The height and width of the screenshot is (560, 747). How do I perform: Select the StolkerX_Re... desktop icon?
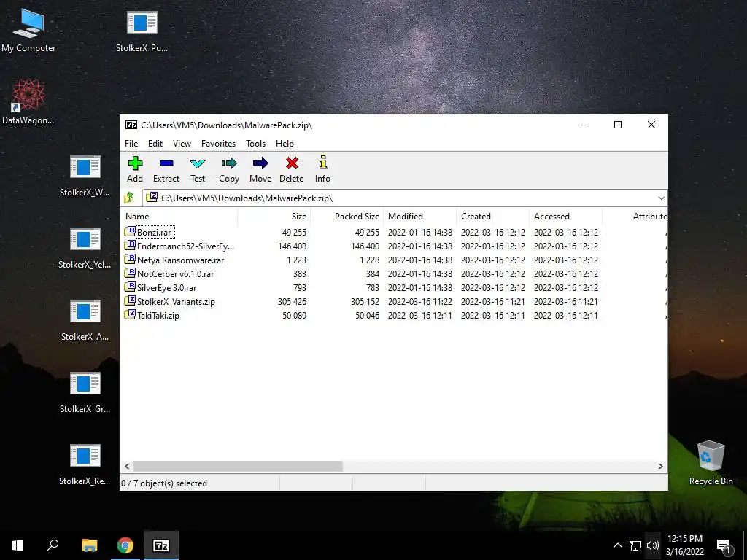(x=85, y=464)
